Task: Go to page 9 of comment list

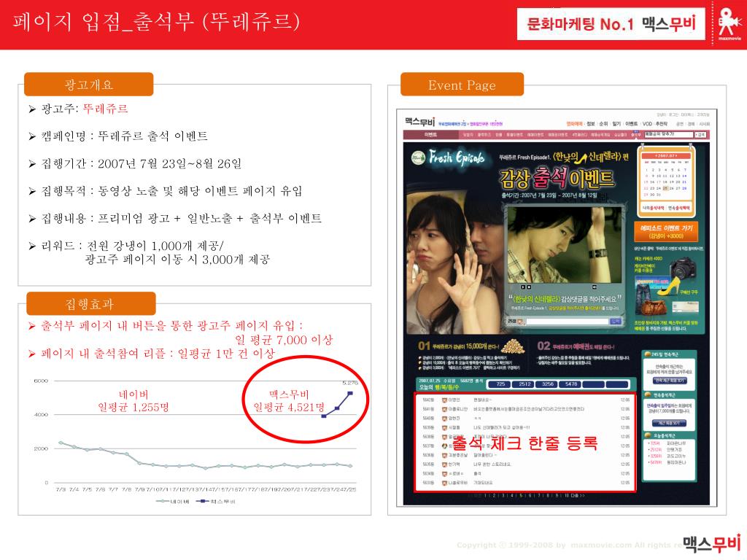Action: point(557,496)
